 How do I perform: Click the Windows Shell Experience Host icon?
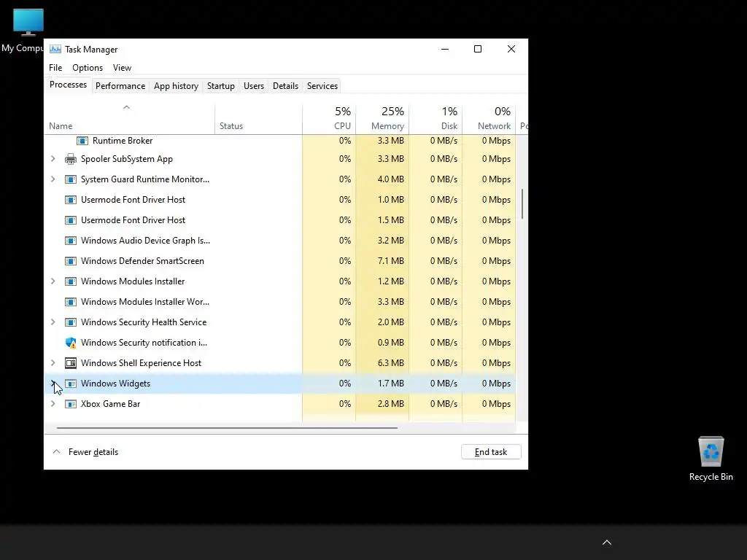[71, 363]
